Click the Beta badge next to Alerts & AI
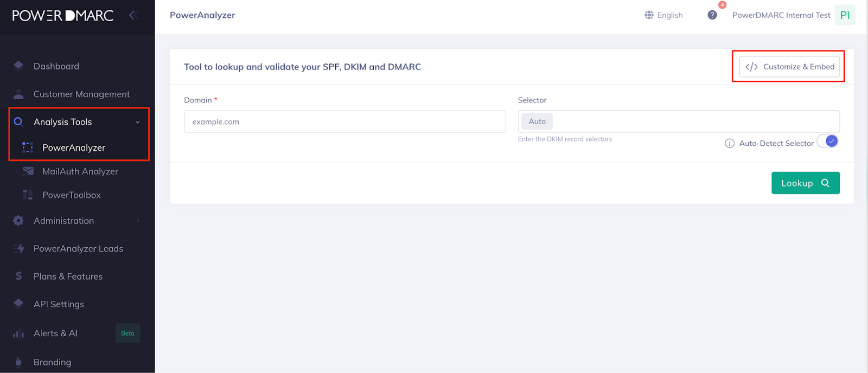Image resolution: width=868 pixels, height=373 pixels. pos(127,333)
